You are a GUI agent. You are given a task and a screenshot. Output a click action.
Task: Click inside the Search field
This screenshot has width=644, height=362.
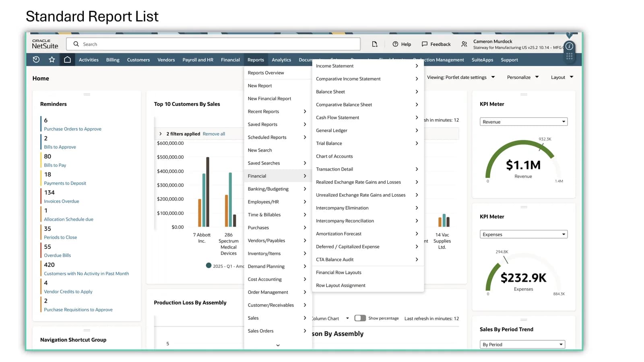coord(213,44)
